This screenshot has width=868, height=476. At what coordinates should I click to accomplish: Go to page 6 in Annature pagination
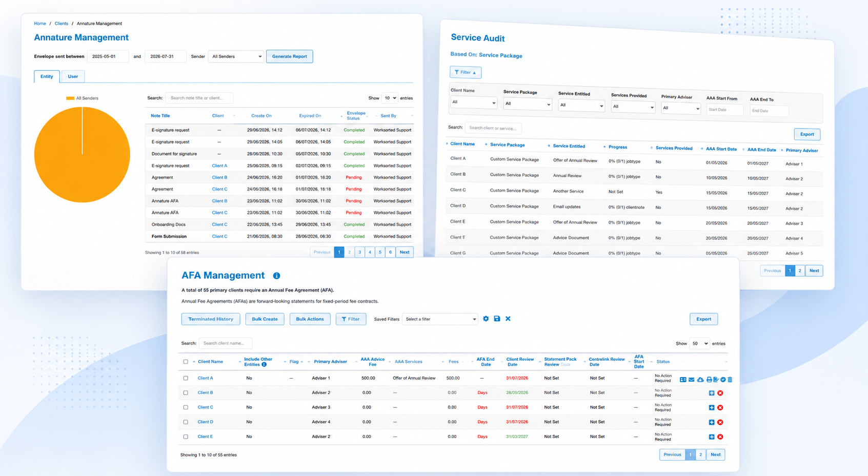(x=390, y=252)
